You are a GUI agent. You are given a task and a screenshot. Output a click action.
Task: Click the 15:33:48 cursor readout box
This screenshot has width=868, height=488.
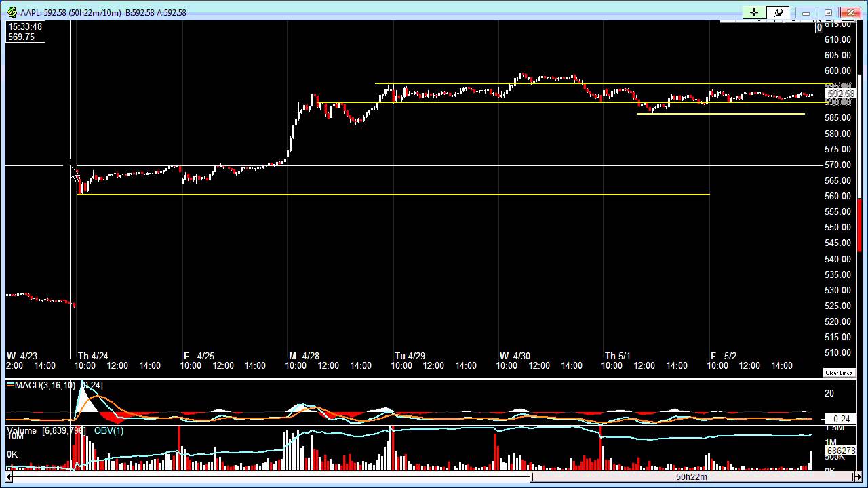pos(26,32)
